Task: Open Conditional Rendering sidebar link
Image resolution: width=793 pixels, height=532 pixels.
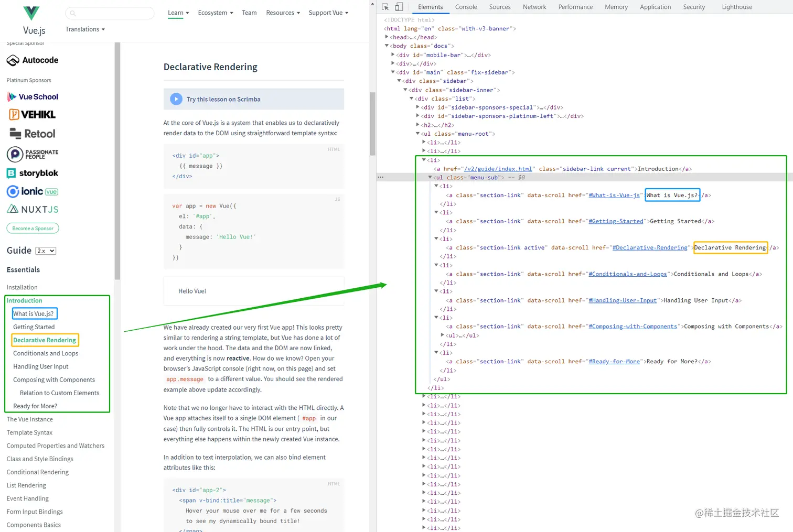Action: pyautogui.click(x=38, y=472)
